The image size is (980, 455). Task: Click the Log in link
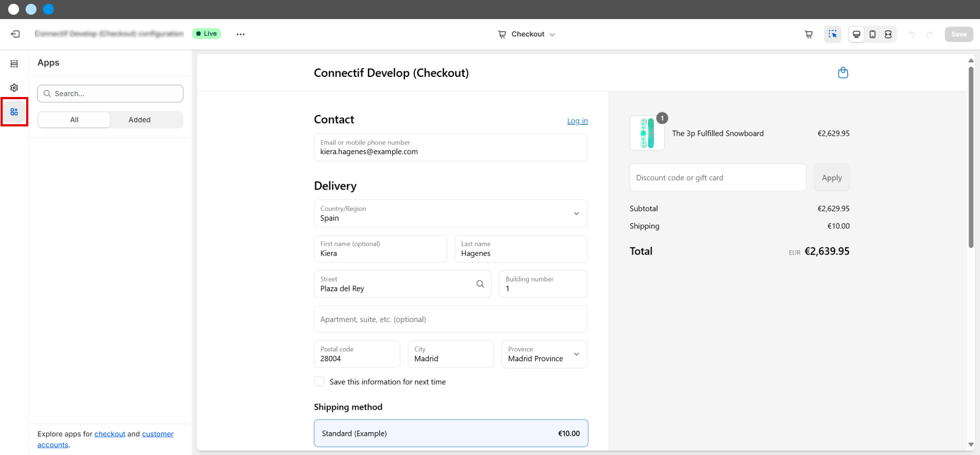577,121
